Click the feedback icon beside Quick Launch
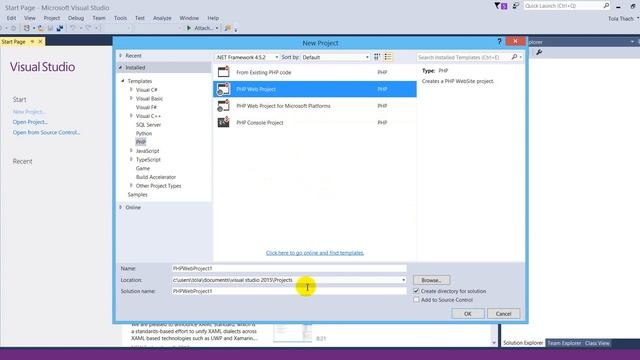Image resolution: width=640 pixels, height=360 pixels. pos(516,6)
